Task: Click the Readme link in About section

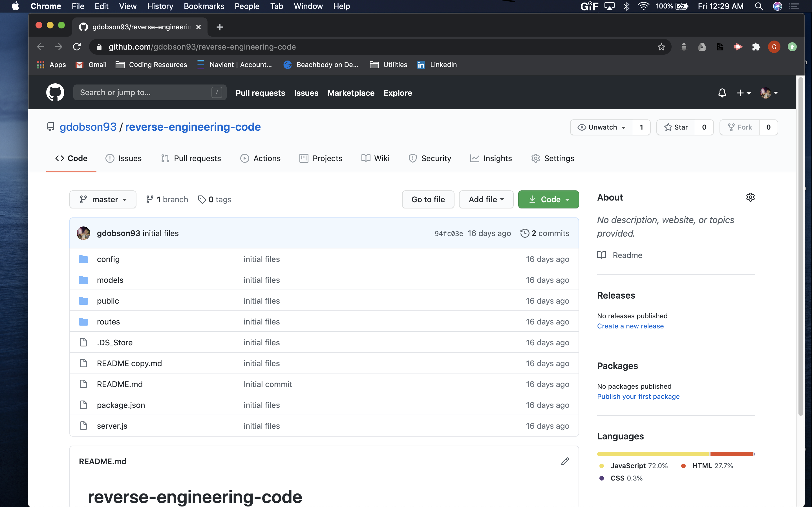Action: (627, 255)
